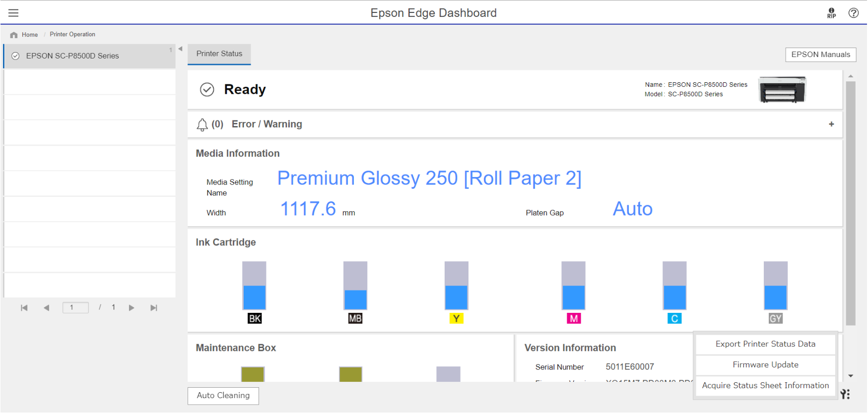Click the printer ready check icon in list
The width and height of the screenshot is (868, 414).
(15, 56)
